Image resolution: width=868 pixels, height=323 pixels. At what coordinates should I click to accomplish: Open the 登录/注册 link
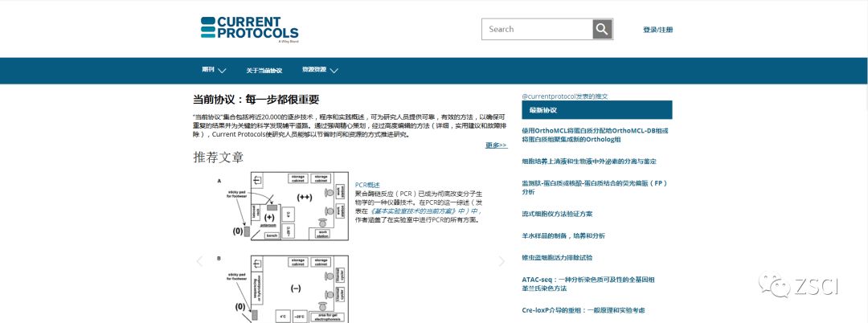click(657, 29)
